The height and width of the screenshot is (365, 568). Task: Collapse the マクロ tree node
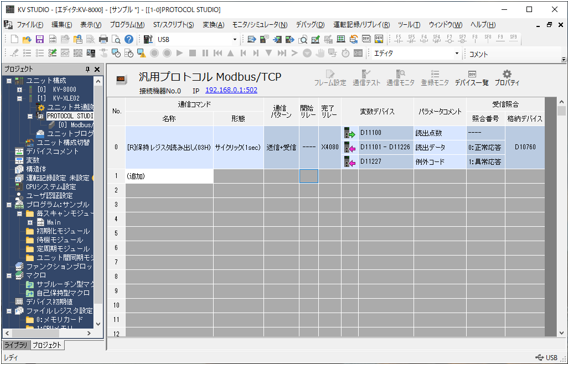(9, 276)
